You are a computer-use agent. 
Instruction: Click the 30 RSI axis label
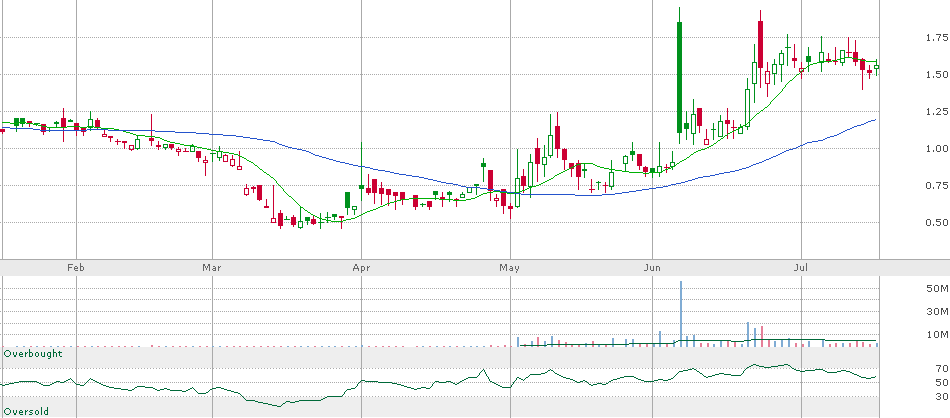tap(941, 397)
